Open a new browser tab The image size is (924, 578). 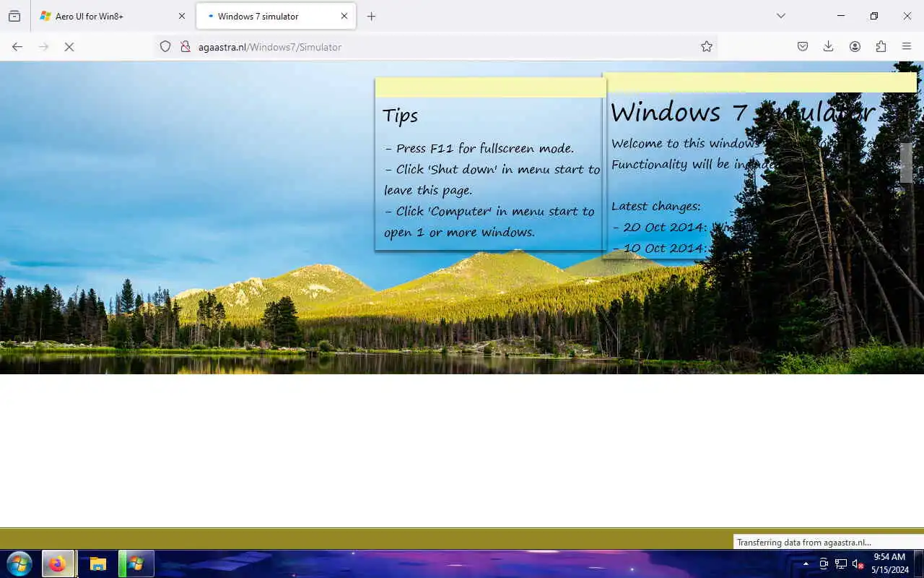[371, 16]
